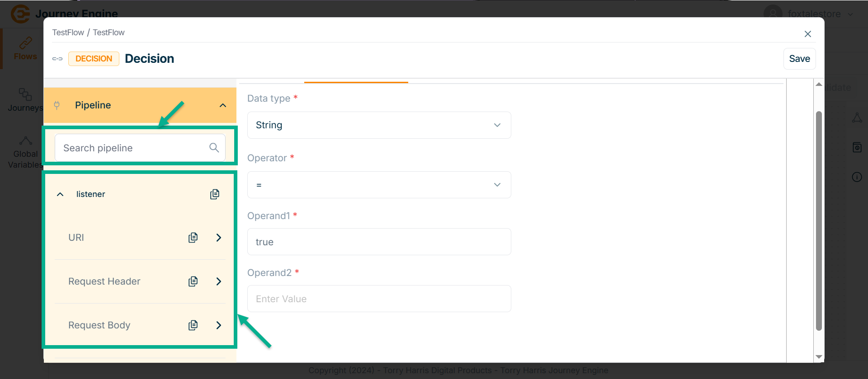Click the copy icon next to URI

point(193,238)
